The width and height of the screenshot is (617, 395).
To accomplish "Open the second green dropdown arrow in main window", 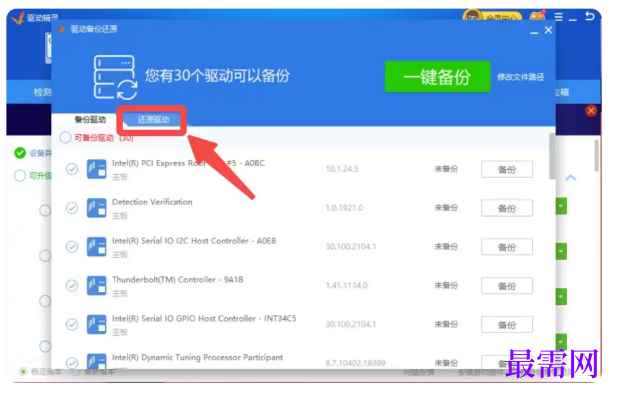I will click(561, 251).
